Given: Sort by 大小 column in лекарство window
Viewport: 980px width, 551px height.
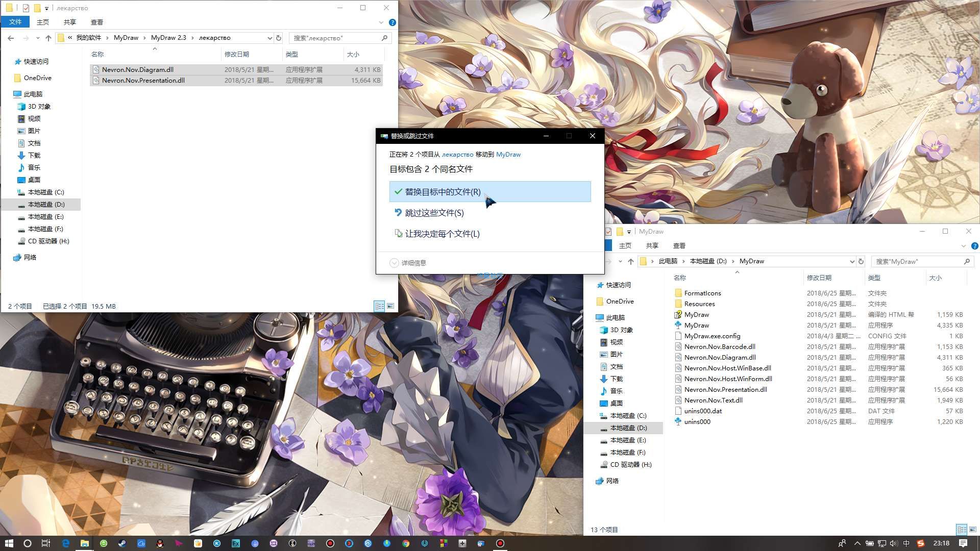Looking at the screenshot, I should (364, 54).
